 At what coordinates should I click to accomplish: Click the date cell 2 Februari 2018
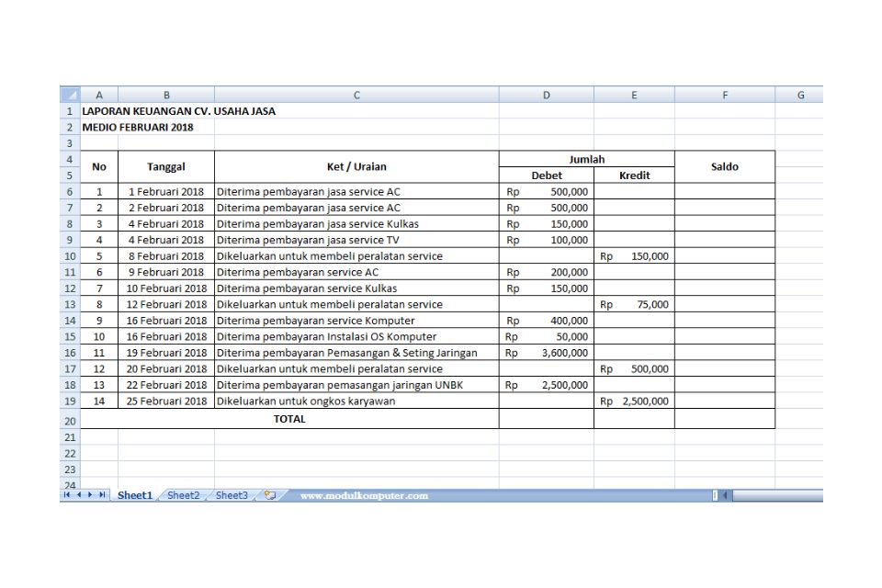pyautogui.click(x=166, y=208)
